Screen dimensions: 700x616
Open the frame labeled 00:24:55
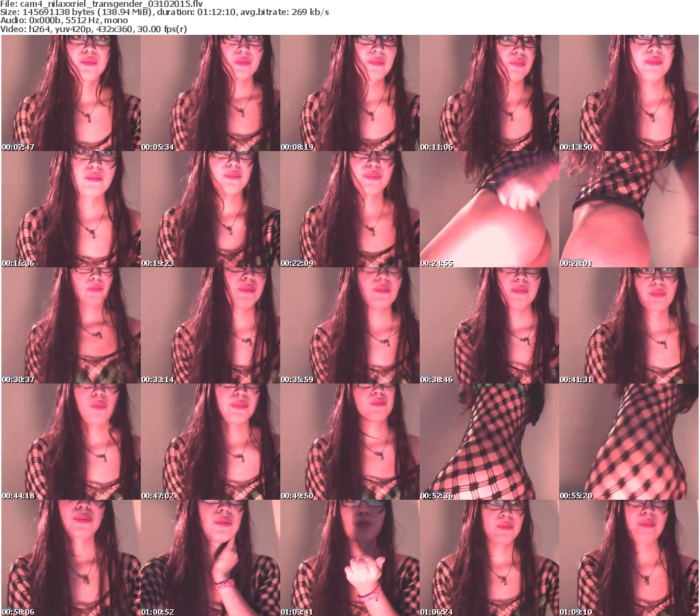(489, 209)
